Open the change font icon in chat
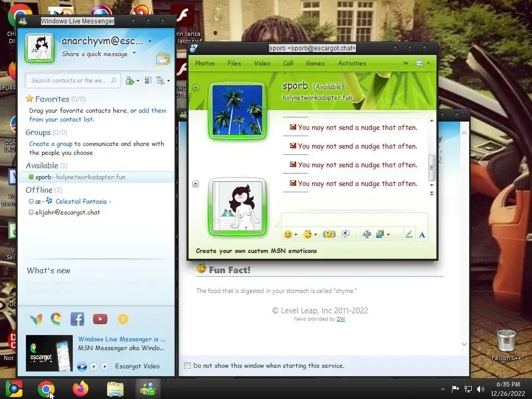Image resolution: width=532 pixels, height=399 pixels. [x=367, y=234]
